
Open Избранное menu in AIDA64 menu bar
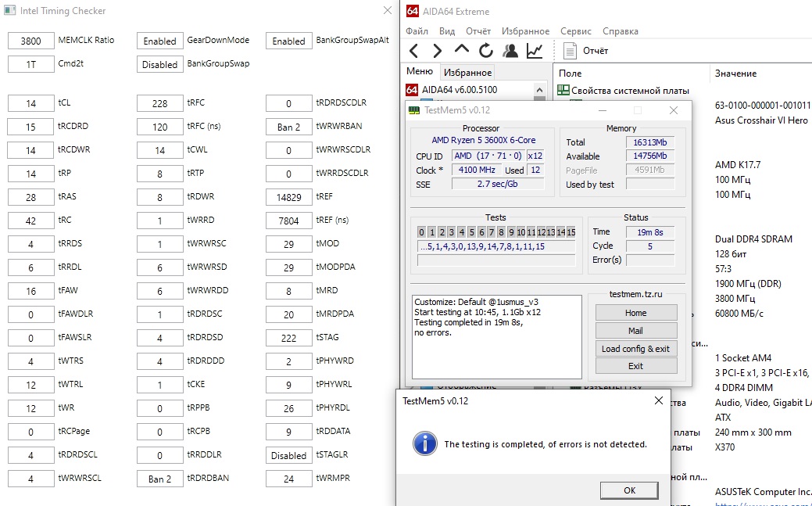(525, 31)
